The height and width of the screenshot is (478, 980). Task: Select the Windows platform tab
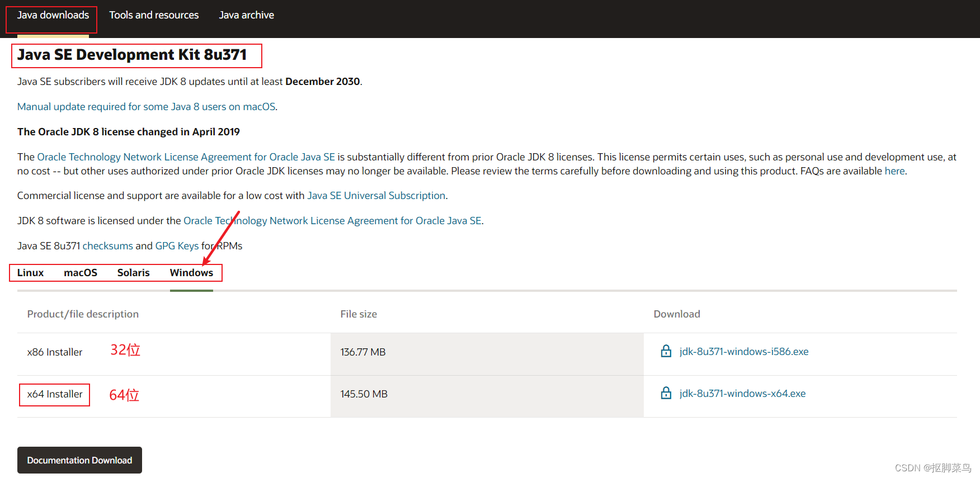(x=191, y=273)
